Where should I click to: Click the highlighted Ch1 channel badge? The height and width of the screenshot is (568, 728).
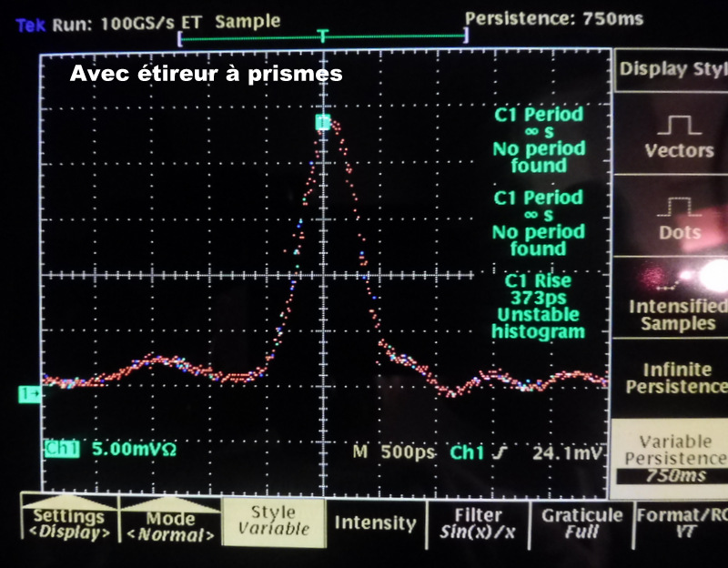coord(62,449)
